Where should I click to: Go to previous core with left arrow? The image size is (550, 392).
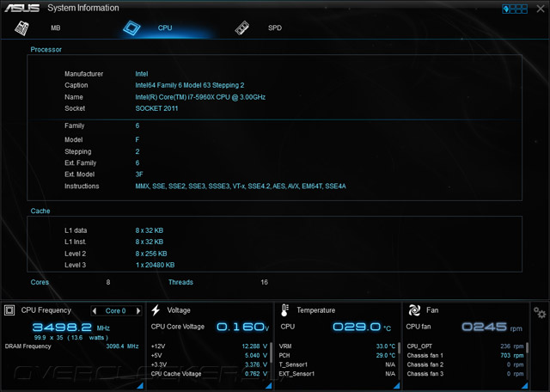[x=95, y=311]
